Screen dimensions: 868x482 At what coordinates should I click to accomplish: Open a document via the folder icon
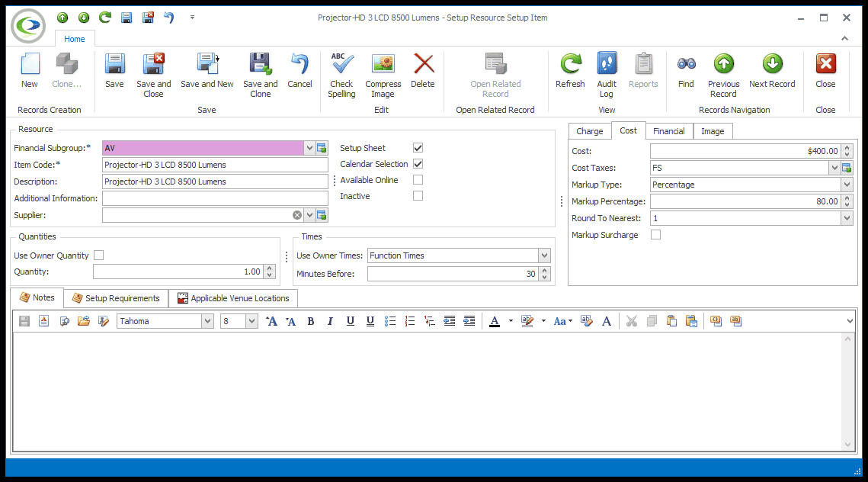(84, 321)
